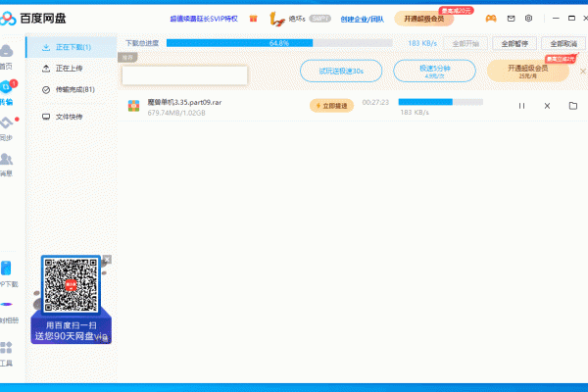This screenshot has height=392, width=588.
Task: Click 极速5分钟 purchase button
Action: (x=434, y=71)
